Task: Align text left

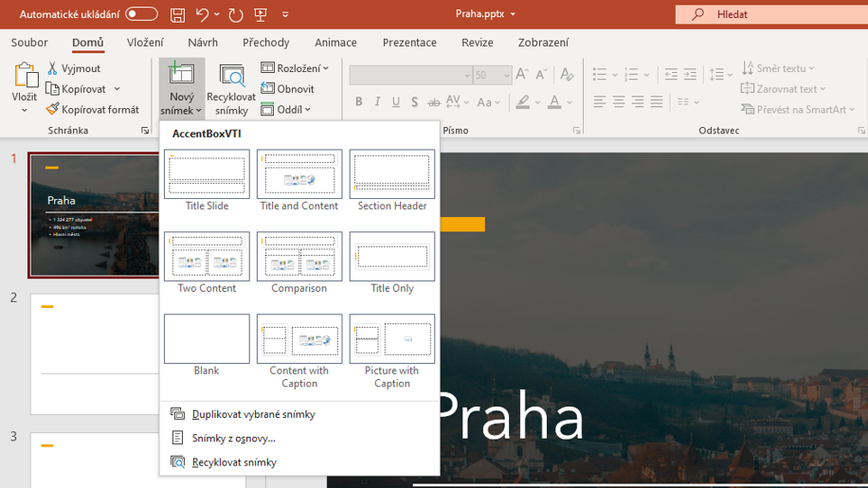Action: click(x=600, y=101)
